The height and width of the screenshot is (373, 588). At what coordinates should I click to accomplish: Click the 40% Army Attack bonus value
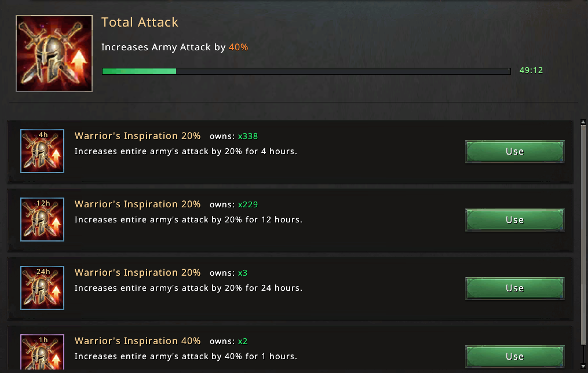(239, 47)
